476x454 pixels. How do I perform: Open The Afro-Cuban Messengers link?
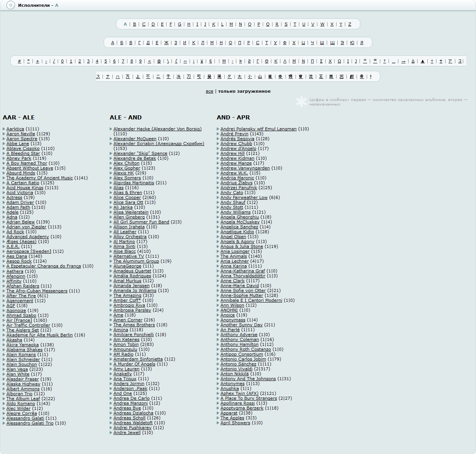(x=37, y=291)
